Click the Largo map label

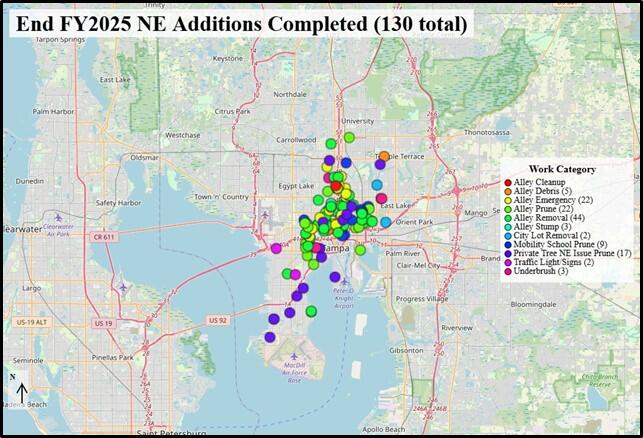tap(32, 288)
